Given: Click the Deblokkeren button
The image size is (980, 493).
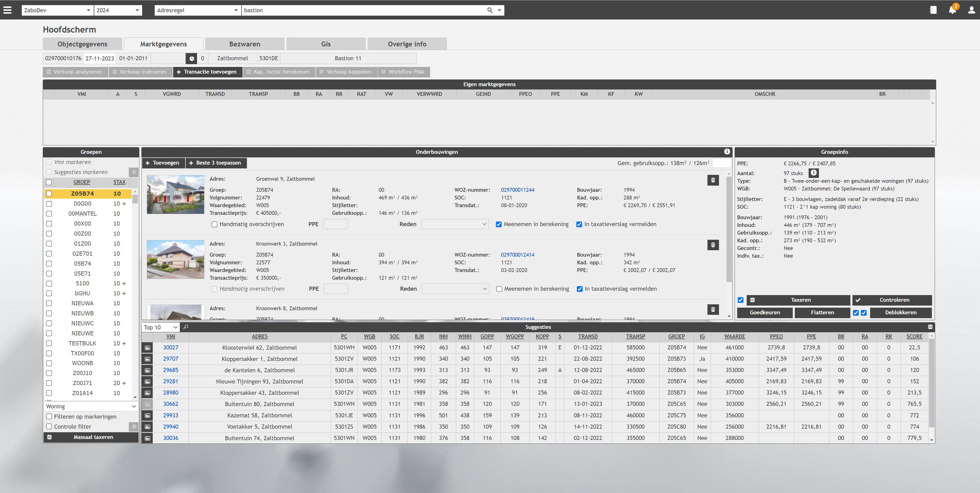Looking at the screenshot, I should pos(901,313).
